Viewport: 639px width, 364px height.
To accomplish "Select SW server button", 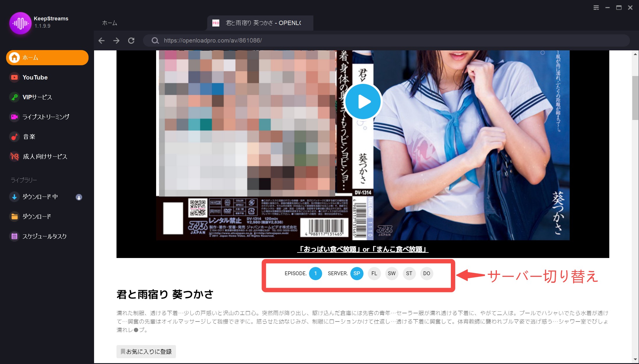I will (391, 273).
